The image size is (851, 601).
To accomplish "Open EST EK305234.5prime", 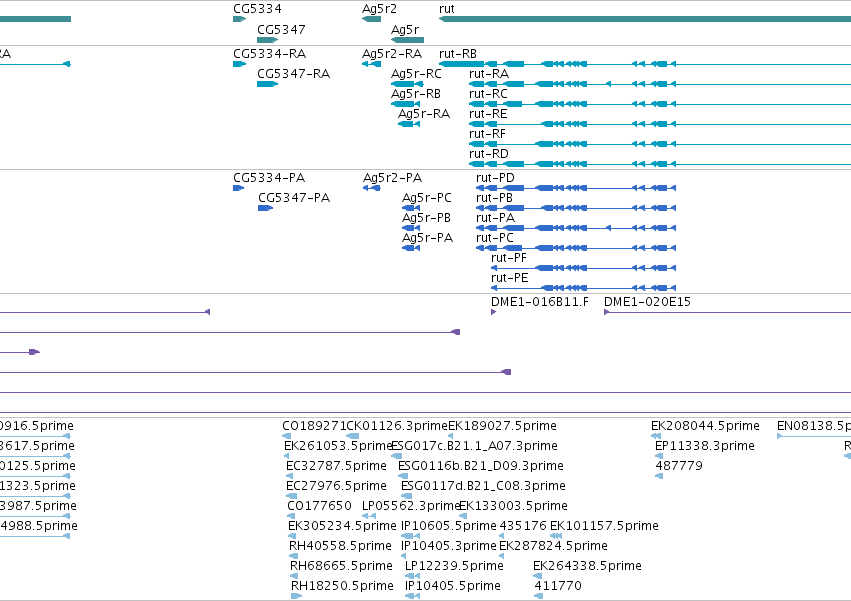I will [292, 536].
